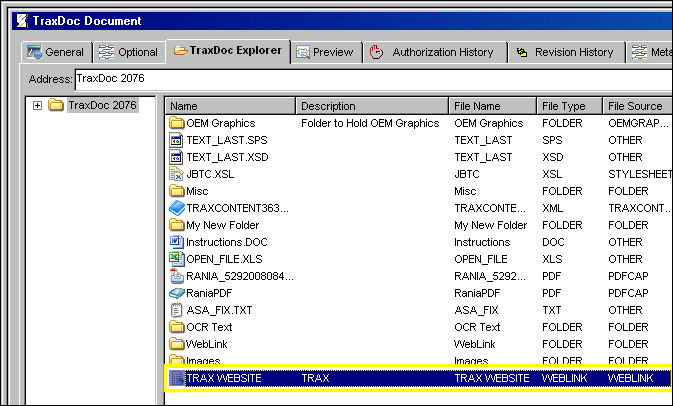Select the TEXT_LAST.SPS file name
This screenshot has width=673, height=406.
(227, 140)
